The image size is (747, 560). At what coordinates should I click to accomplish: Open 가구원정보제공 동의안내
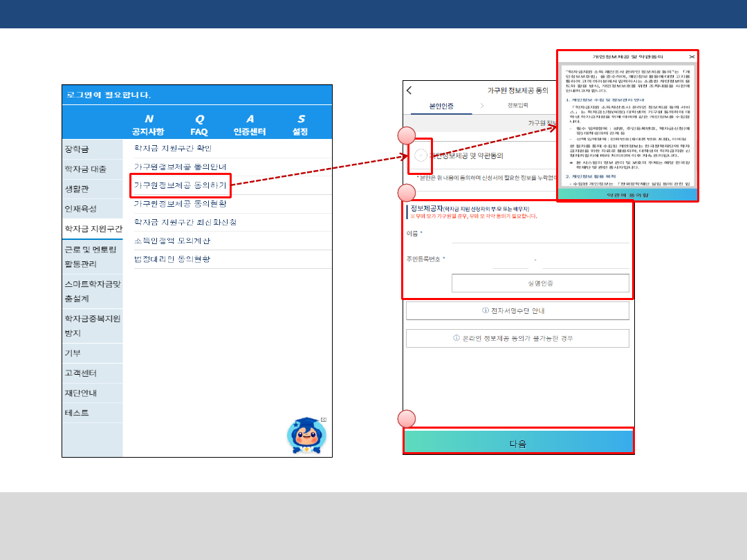coord(232,167)
